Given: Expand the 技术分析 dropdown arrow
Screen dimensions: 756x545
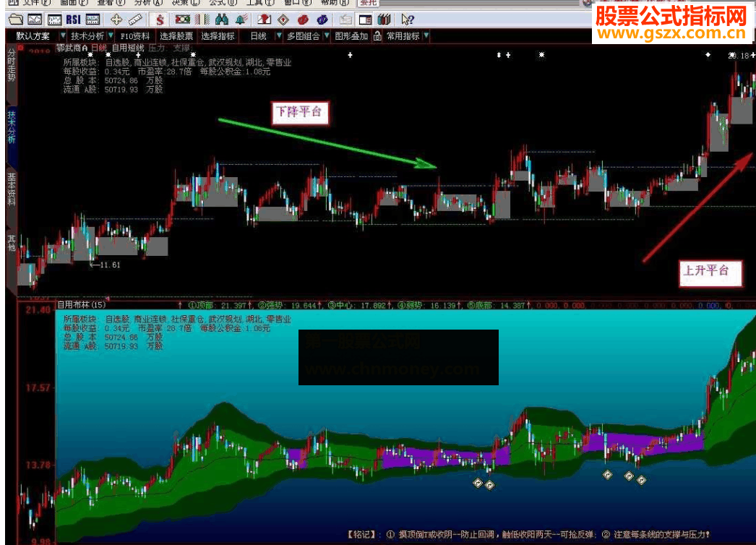Looking at the screenshot, I should click(111, 36).
